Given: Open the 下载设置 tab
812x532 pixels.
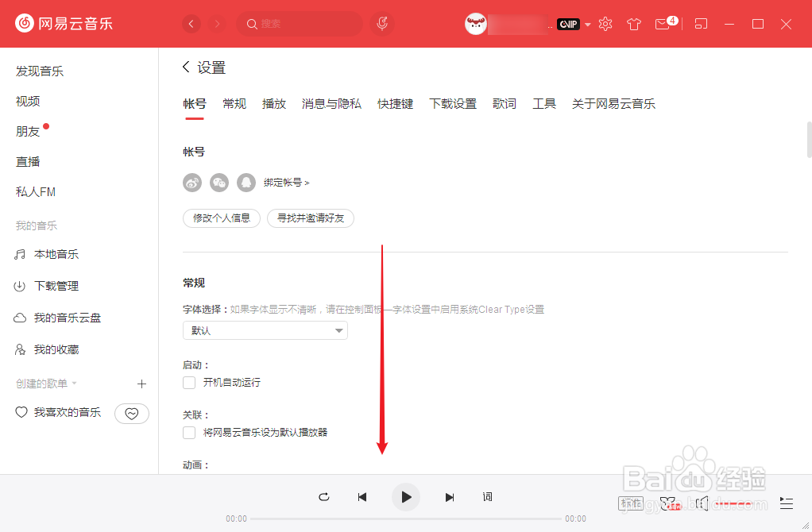Looking at the screenshot, I should coord(453,104).
